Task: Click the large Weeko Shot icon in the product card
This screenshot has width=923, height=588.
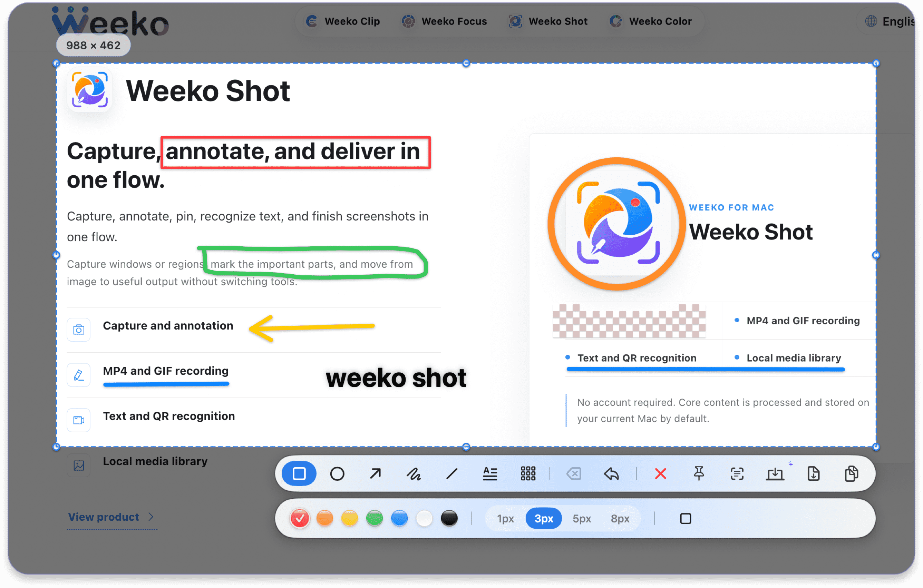Action: tap(618, 223)
